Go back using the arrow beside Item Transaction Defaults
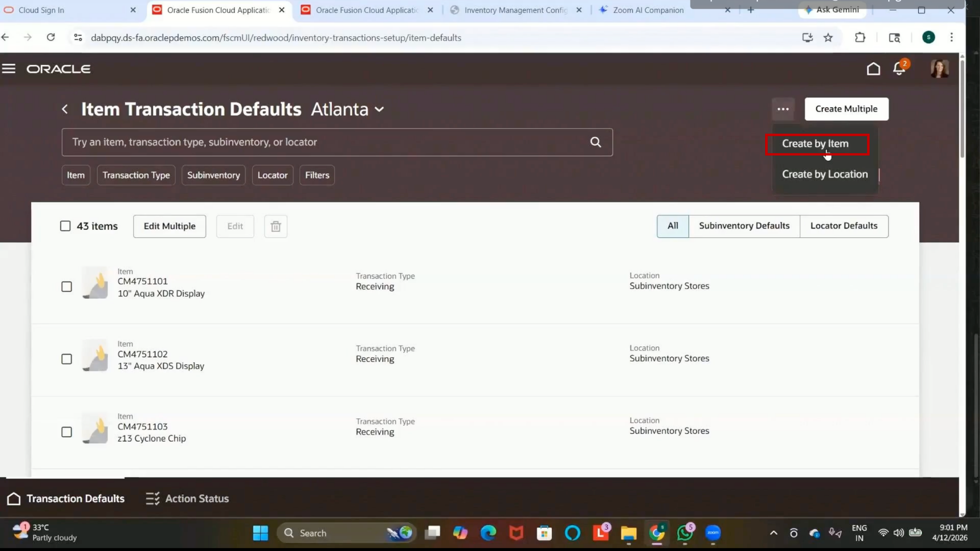 [65, 109]
